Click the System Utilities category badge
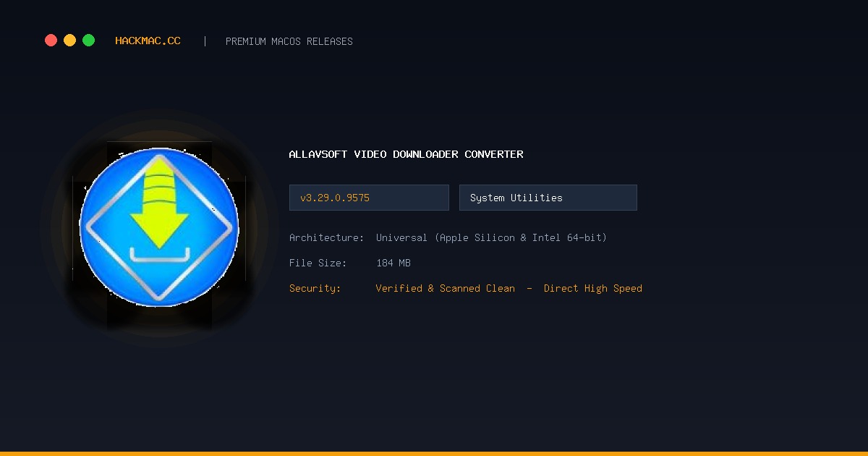This screenshot has width=868, height=456. pos(548,198)
